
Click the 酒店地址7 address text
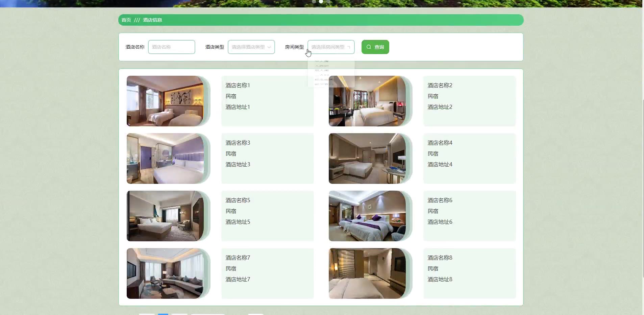tap(238, 280)
